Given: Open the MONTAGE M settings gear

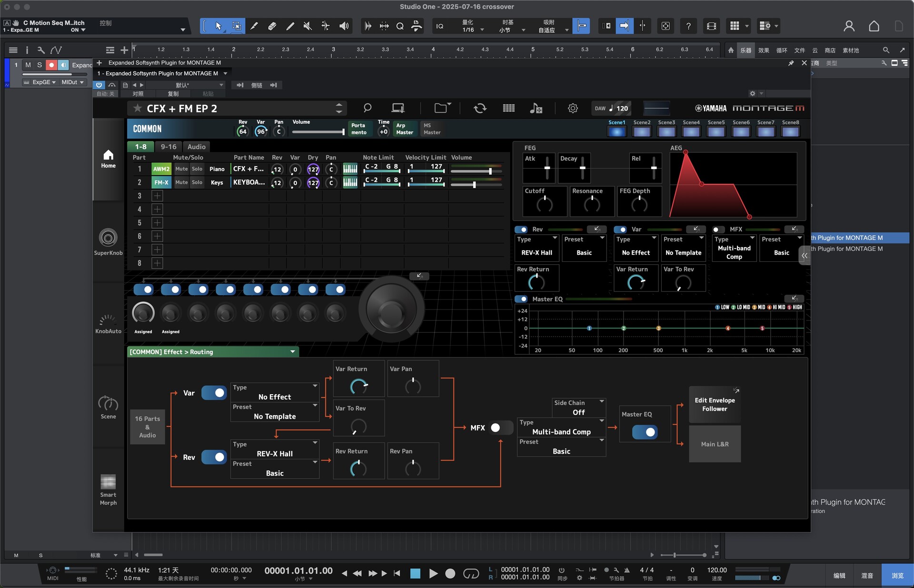Looking at the screenshot, I should [573, 109].
